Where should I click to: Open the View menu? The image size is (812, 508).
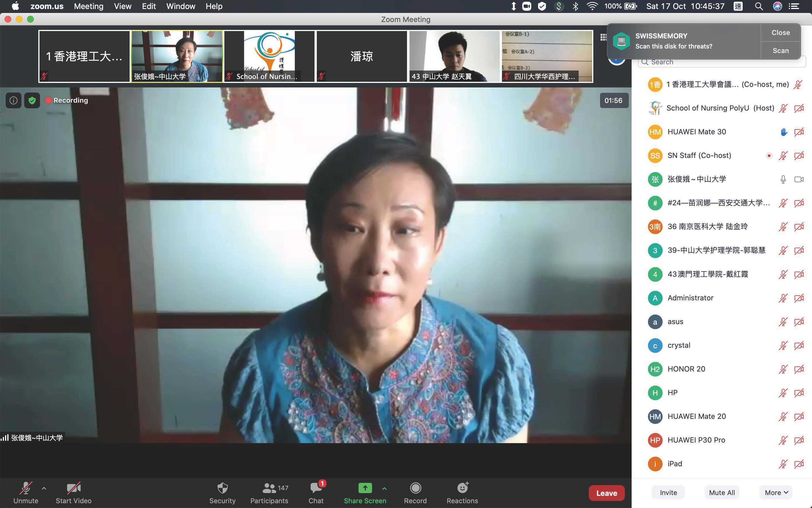[123, 6]
